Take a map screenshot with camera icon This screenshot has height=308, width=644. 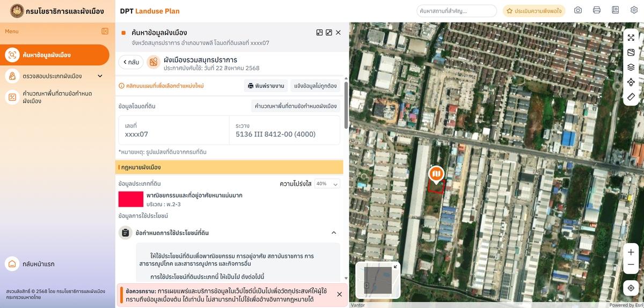click(x=578, y=10)
